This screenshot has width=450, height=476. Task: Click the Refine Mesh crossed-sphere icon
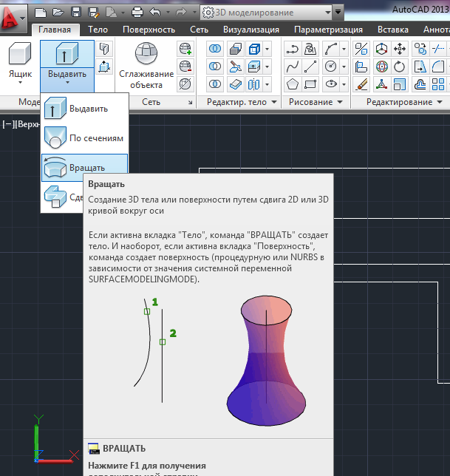click(x=185, y=84)
